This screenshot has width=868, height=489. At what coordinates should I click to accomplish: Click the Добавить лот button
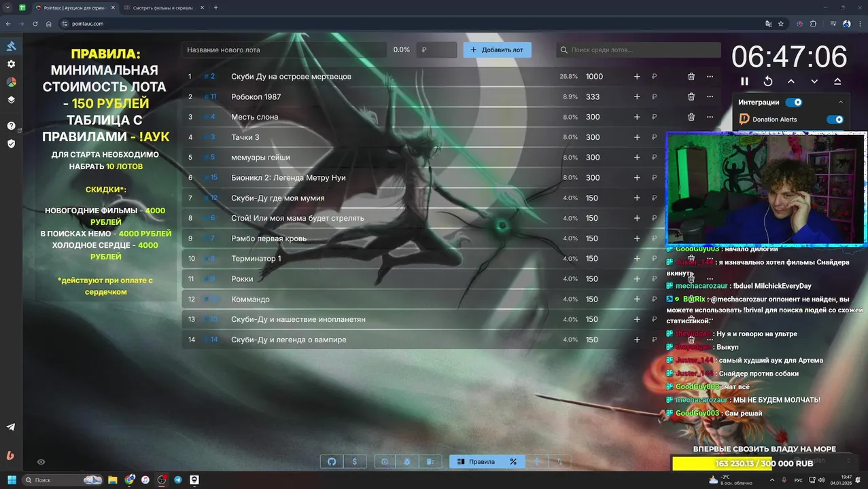[498, 50]
